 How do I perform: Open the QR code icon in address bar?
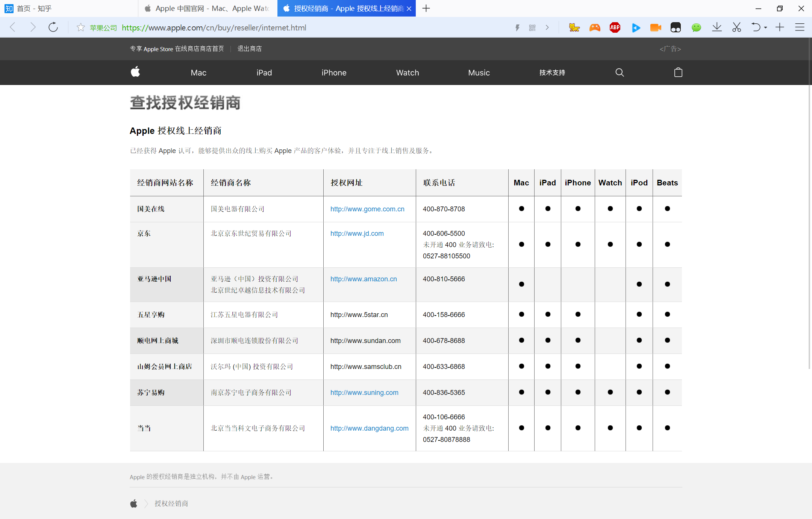tap(532, 27)
